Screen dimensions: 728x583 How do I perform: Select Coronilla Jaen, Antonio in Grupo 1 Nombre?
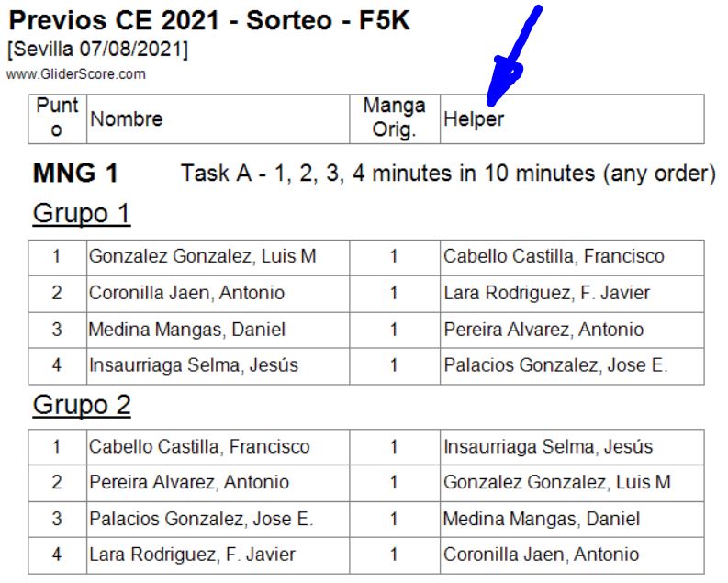tap(186, 294)
